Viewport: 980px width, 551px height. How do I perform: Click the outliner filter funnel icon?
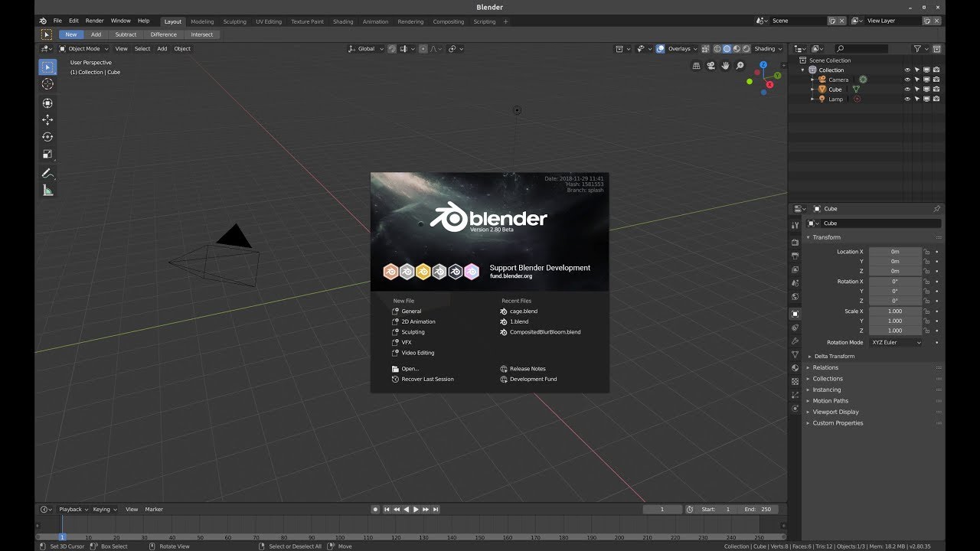[917, 48]
